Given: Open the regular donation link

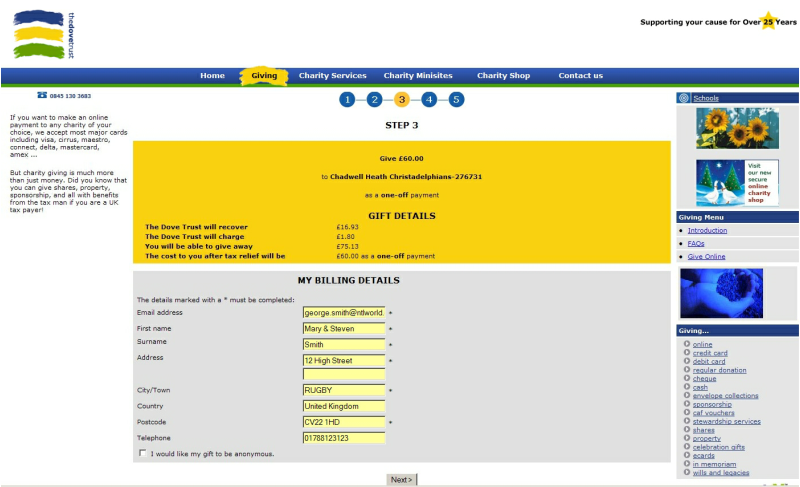Looking at the screenshot, I should (719, 370).
